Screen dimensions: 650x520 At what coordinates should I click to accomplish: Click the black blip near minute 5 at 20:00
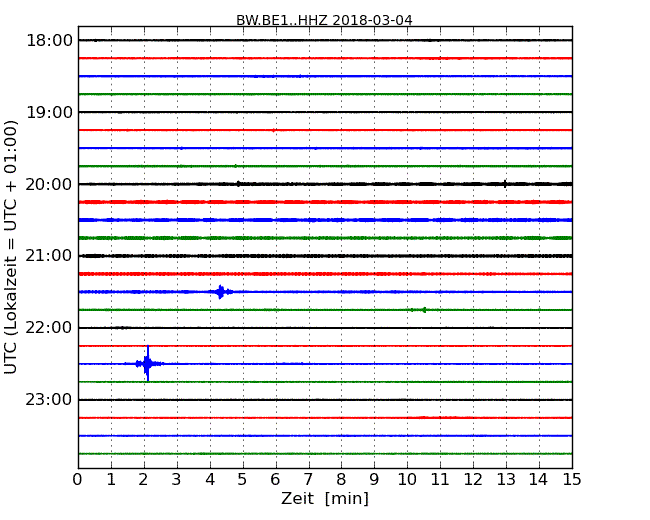coord(238,184)
